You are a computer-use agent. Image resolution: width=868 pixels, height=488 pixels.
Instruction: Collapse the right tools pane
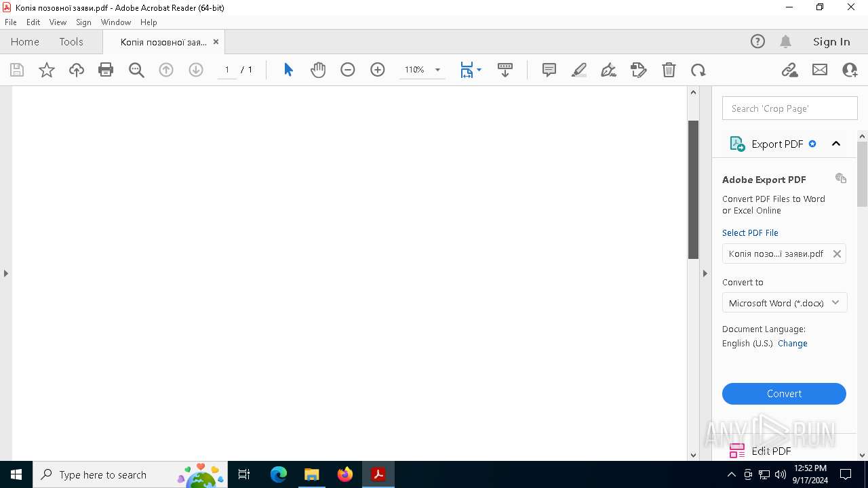pyautogui.click(x=705, y=273)
